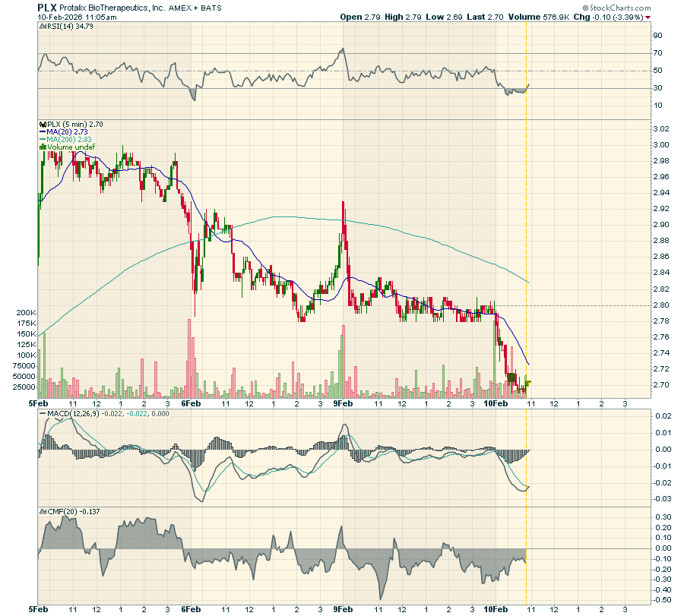Click the CMF 0.30 axis label

[663, 517]
